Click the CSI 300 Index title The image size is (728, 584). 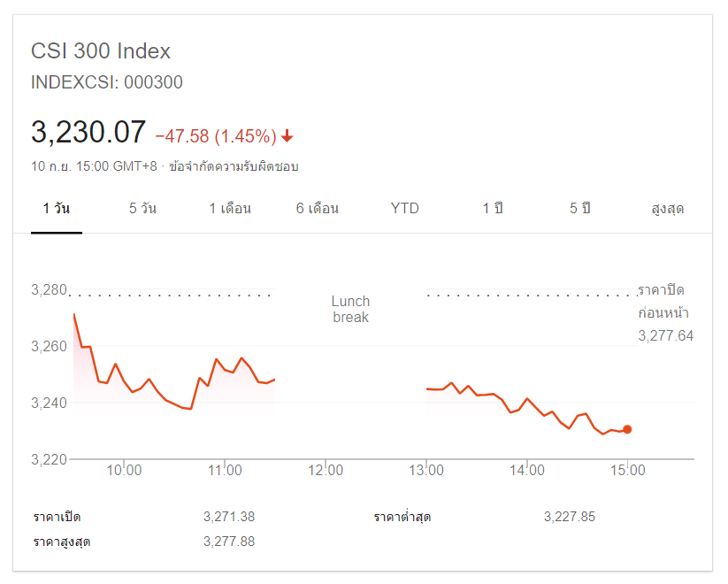(x=101, y=51)
